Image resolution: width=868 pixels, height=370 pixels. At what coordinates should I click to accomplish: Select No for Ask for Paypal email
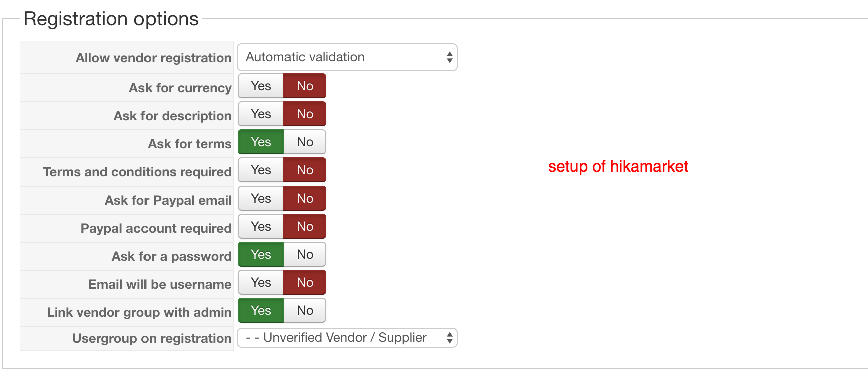pos(305,199)
